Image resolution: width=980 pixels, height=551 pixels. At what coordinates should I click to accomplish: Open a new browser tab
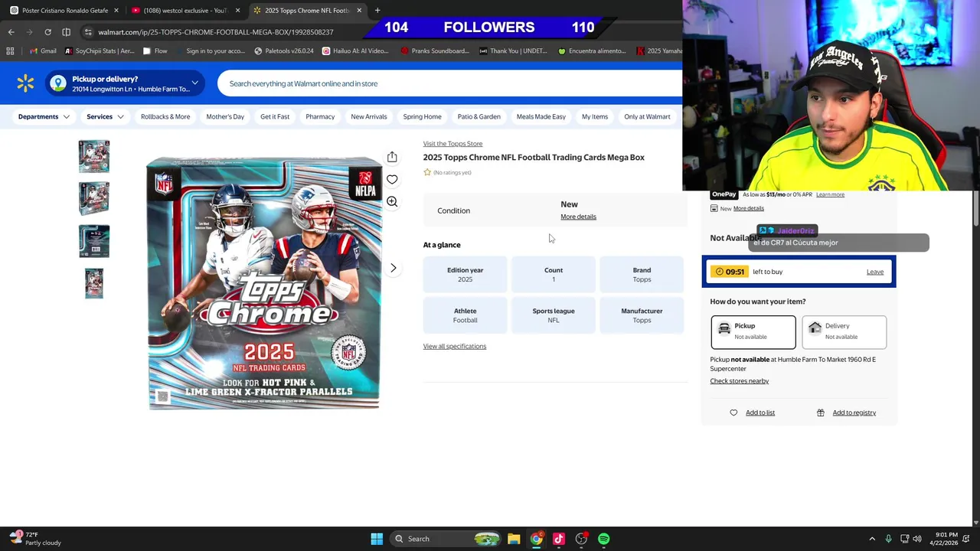coord(377,10)
